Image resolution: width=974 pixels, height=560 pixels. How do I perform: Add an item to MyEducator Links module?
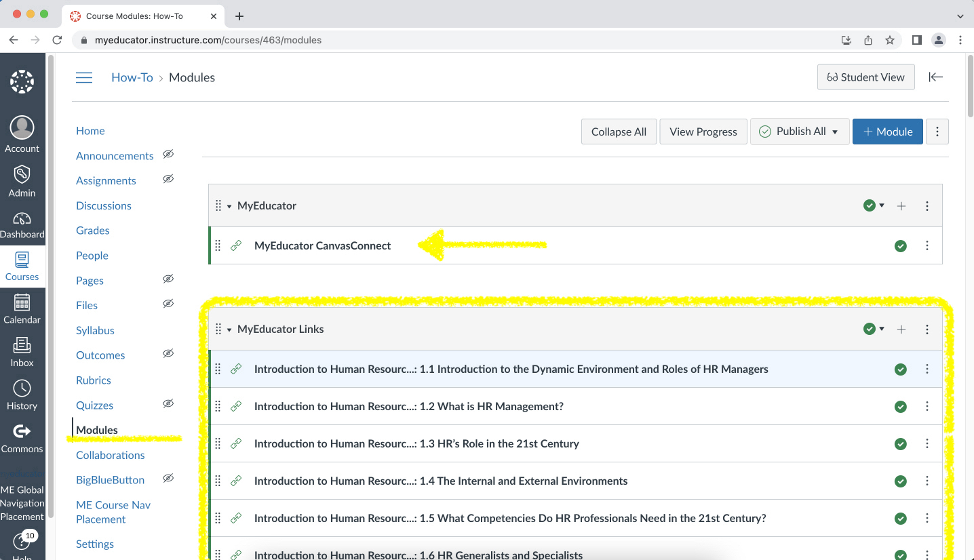pyautogui.click(x=901, y=329)
